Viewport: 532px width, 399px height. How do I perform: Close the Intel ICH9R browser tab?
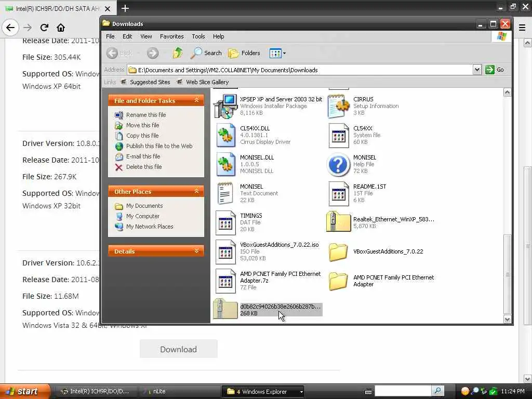point(108,8)
